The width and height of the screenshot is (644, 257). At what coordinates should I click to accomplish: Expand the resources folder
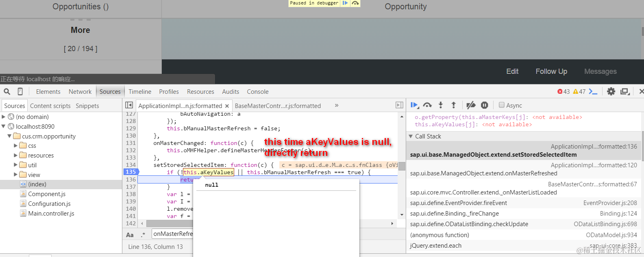15,155
